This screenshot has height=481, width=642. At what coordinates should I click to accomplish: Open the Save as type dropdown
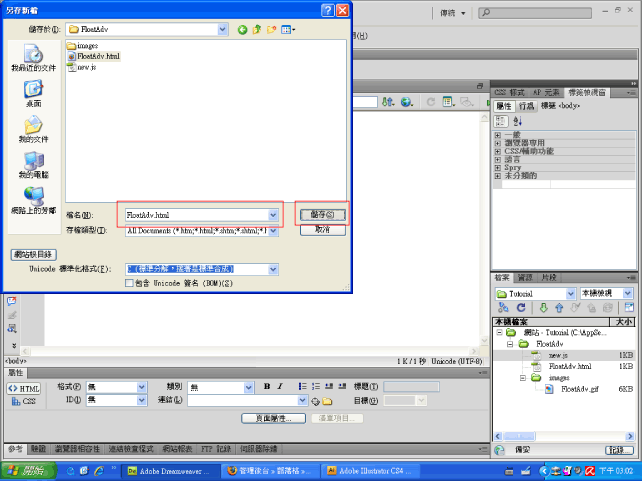point(273,231)
